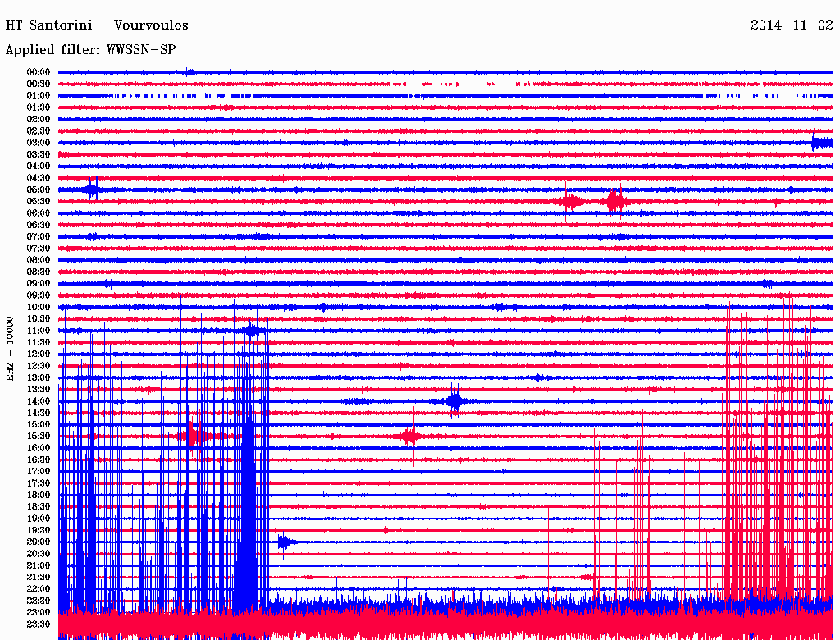Click the 23:00 time label
The width and height of the screenshot is (840, 640).
pyautogui.click(x=39, y=613)
